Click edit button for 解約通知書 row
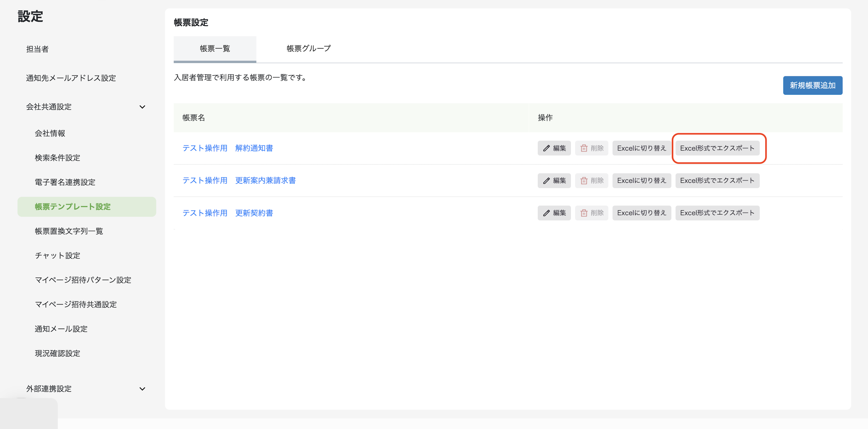 554,148
